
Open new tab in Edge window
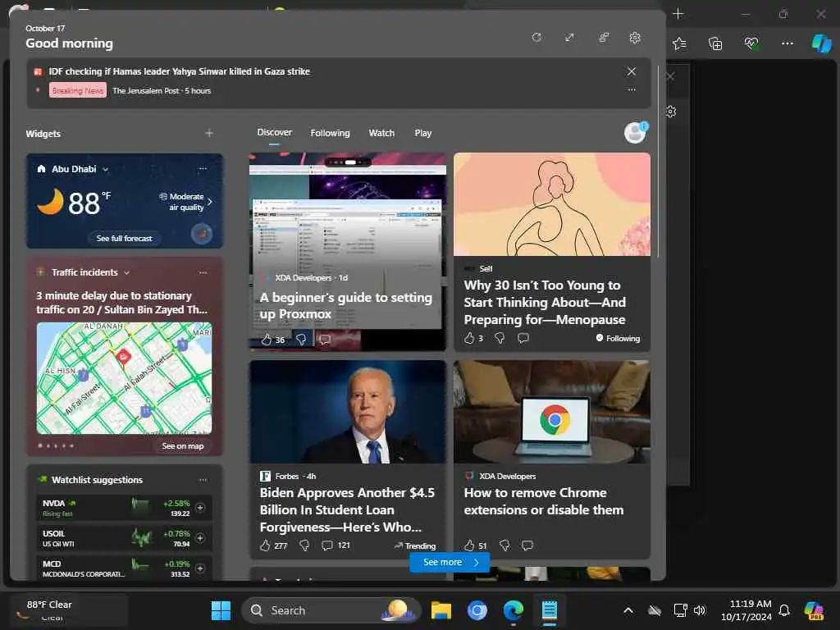pyautogui.click(x=678, y=13)
